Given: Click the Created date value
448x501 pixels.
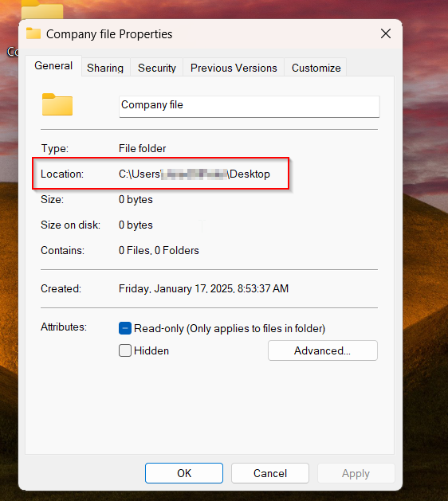Looking at the screenshot, I should (x=203, y=288).
